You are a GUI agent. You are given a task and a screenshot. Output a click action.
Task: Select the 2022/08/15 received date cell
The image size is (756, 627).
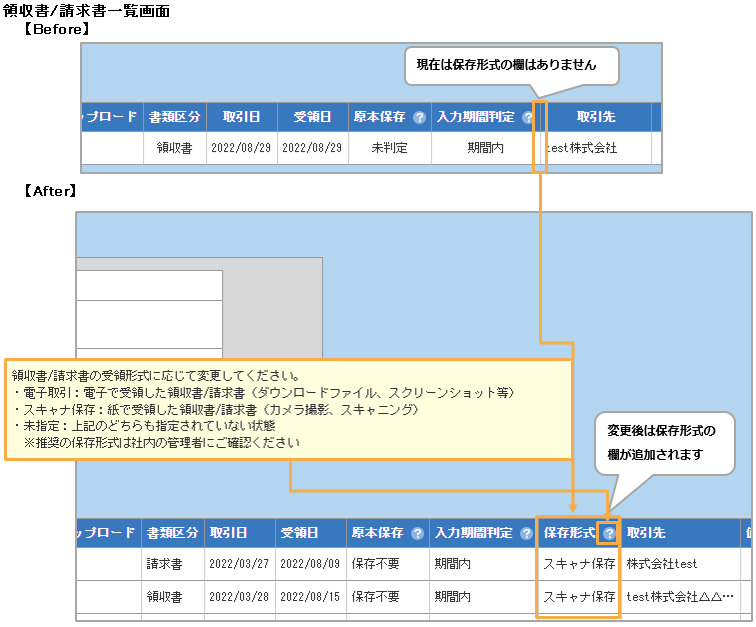click(x=310, y=597)
